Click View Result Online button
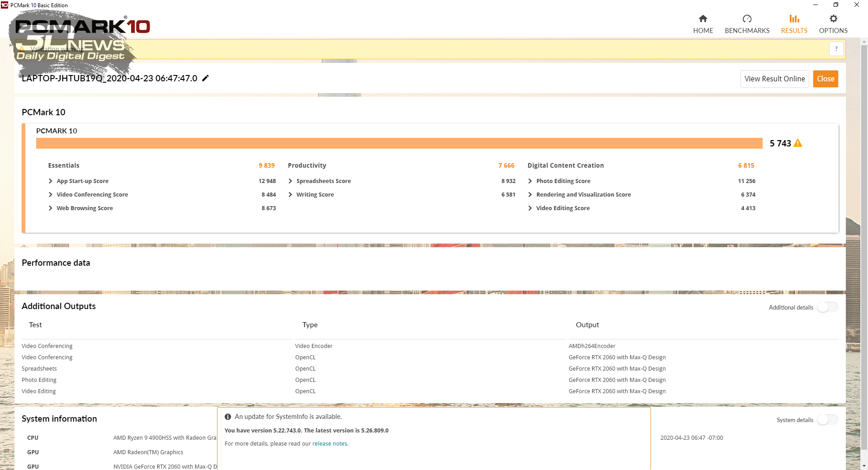The width and height of the screenshot is (868, 470). pos(774,79)
